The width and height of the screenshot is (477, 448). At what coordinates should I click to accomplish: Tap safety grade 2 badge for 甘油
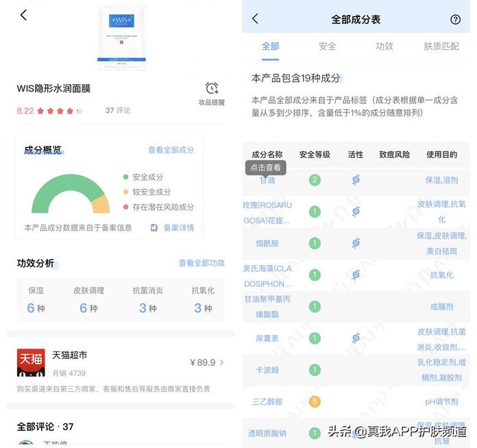pos(315,180)
